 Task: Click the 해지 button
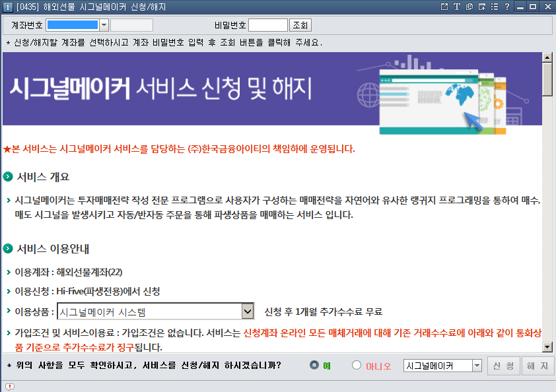pos(538,366)
